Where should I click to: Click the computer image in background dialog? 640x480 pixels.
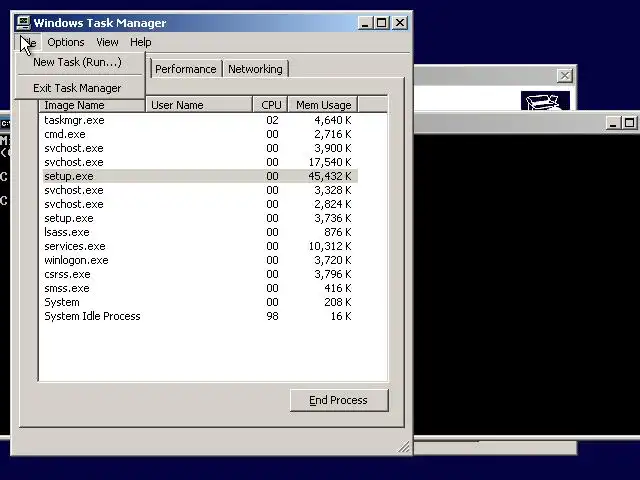click(x=545, y=101)
